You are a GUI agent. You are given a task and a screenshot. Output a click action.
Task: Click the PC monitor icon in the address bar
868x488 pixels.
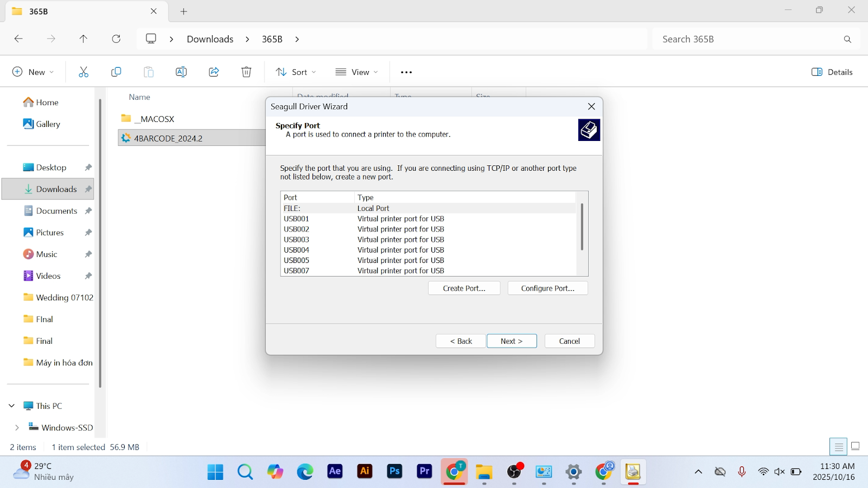tap(151, 39)
